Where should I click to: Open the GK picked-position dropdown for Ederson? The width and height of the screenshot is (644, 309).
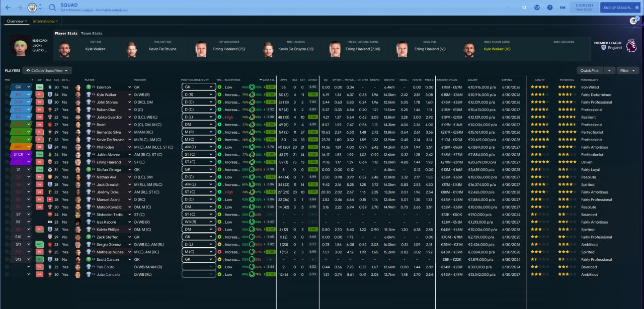(21, 87)
